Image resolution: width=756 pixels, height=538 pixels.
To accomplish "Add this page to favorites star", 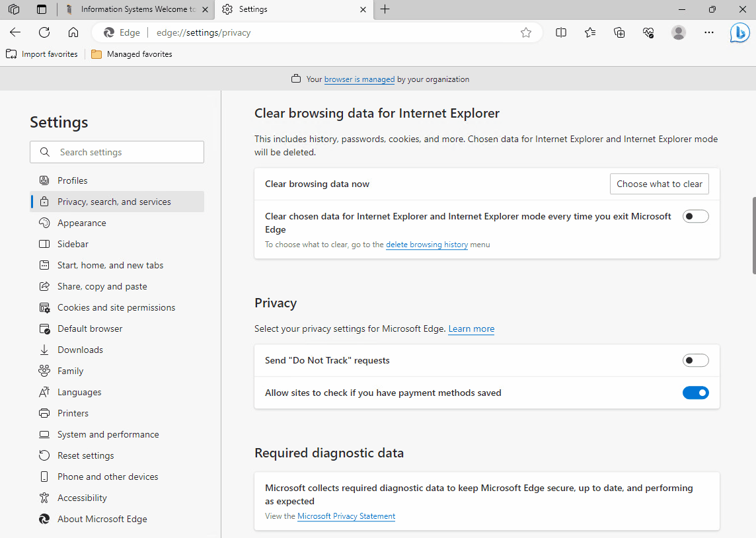I will click(x=526, y=32).
